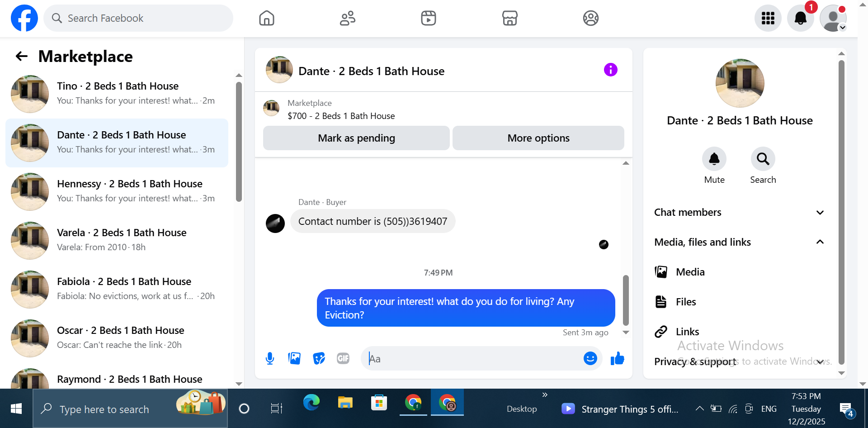868x428 pixels.
Task: Expand the Chat members section
Action: [739, 212]
